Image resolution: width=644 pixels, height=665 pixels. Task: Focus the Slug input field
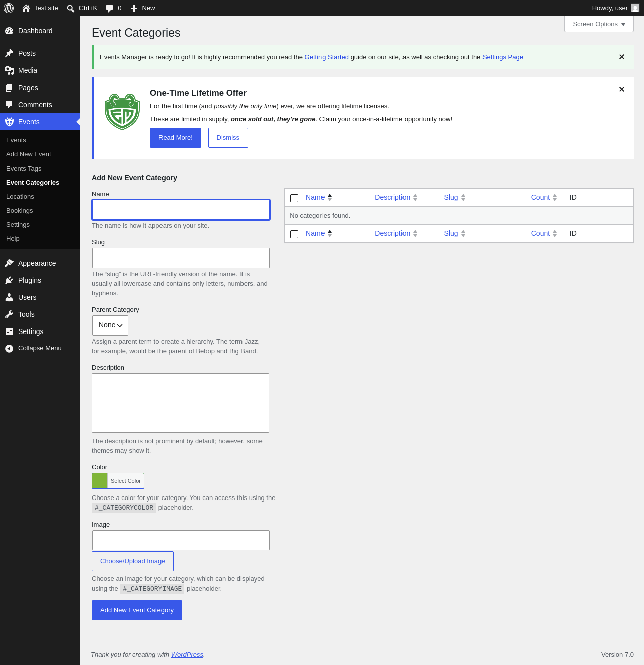pyautogui.click(x=181, y=258)
